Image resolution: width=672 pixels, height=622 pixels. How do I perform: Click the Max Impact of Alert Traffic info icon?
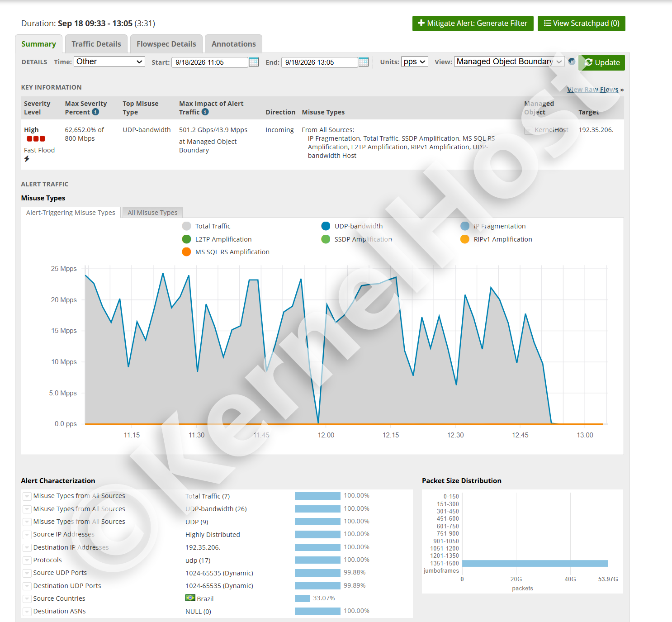click(x=205, y=112)
